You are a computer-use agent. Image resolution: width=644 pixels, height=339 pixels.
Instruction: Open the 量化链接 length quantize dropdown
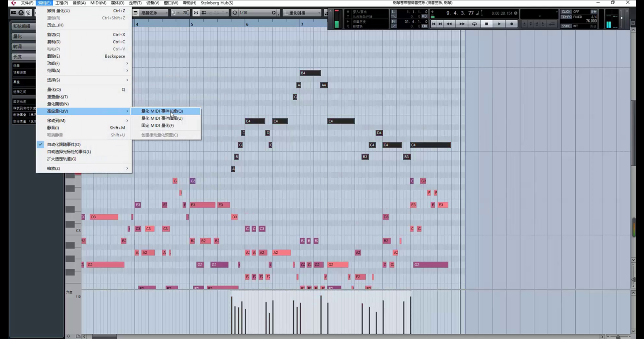click(303, 13)
